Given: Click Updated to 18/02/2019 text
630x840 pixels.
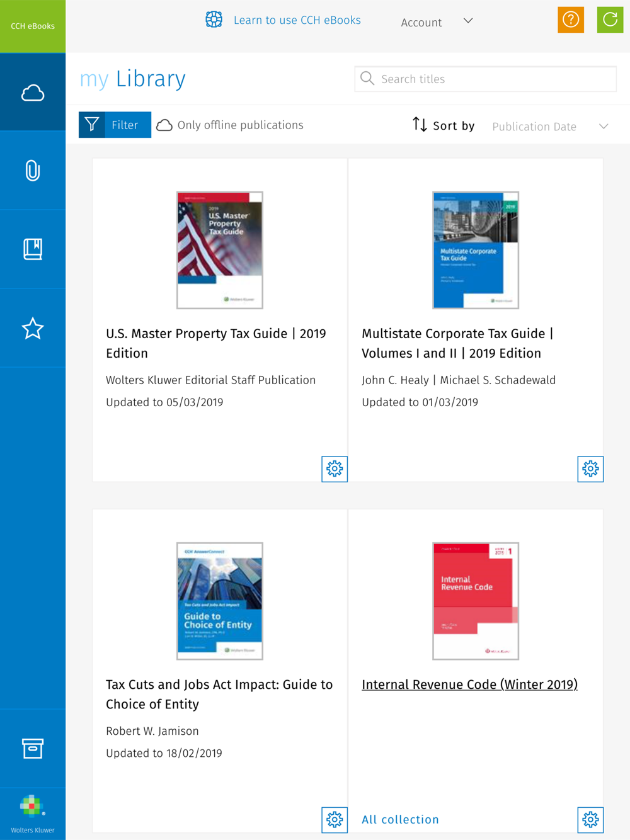Looking at the screenshot, I should coord(164,752).
